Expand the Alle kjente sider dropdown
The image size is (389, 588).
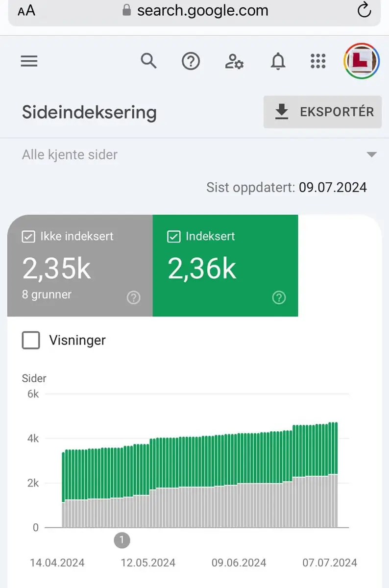coord(372,155)
